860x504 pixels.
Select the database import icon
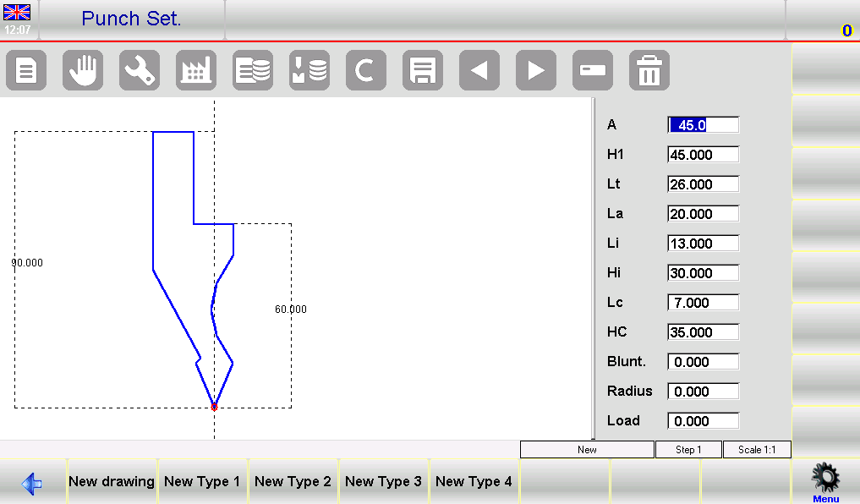(309, 70)
